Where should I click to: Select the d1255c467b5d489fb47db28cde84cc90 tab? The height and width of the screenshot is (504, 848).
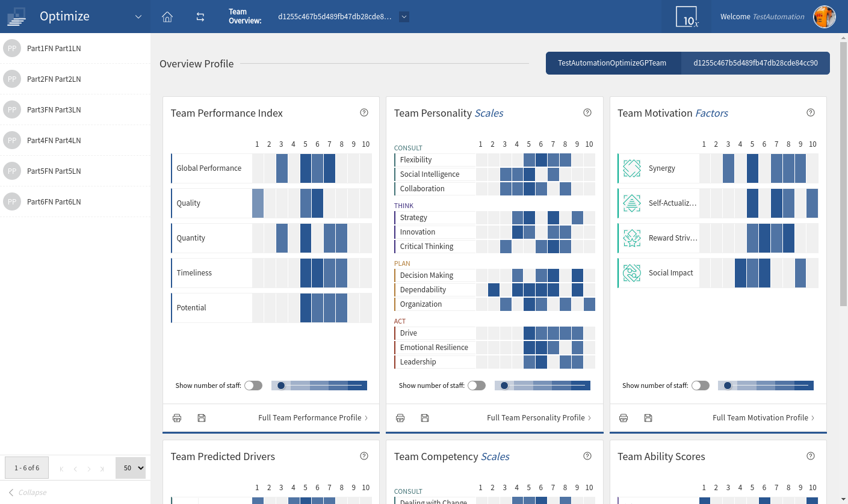(755, 63)
